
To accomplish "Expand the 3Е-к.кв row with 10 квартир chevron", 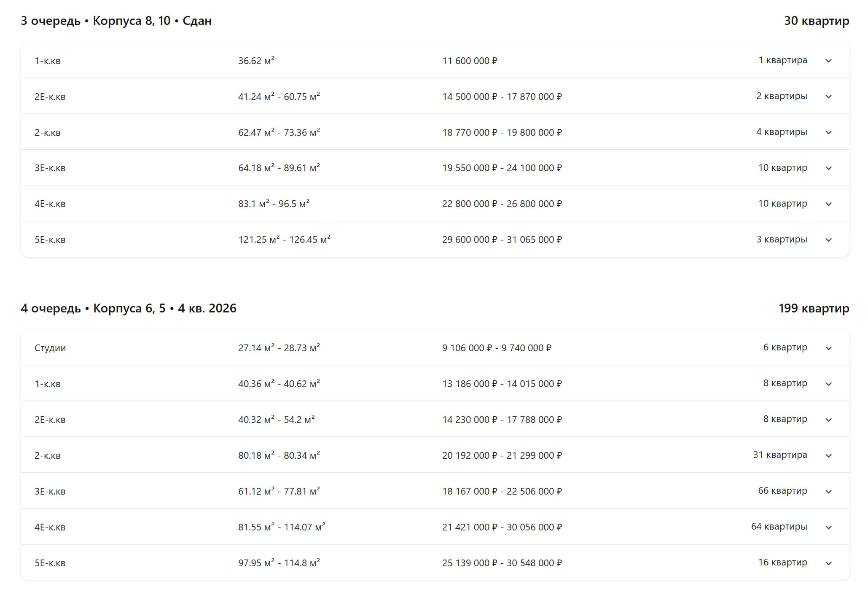I will click(x=828, y=168).
